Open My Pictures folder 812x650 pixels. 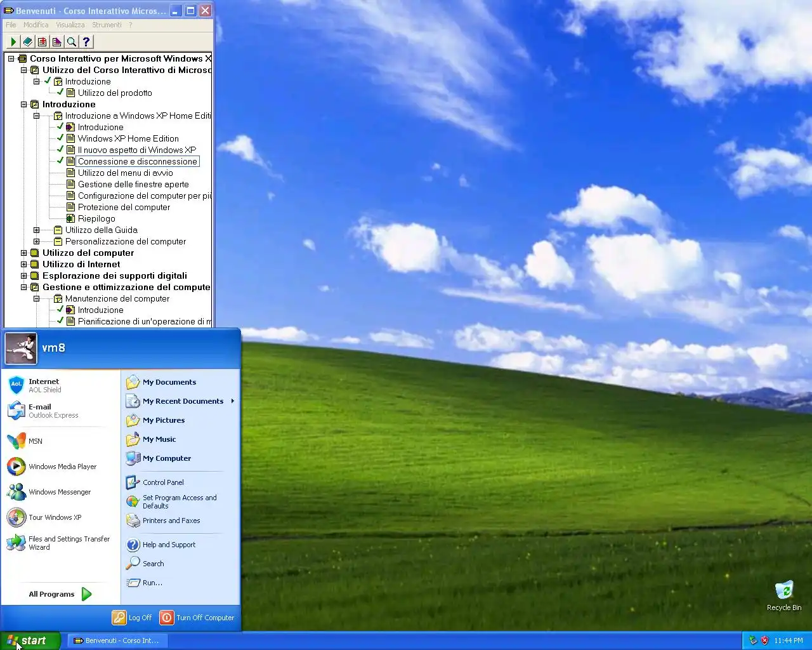click(181, 420)
